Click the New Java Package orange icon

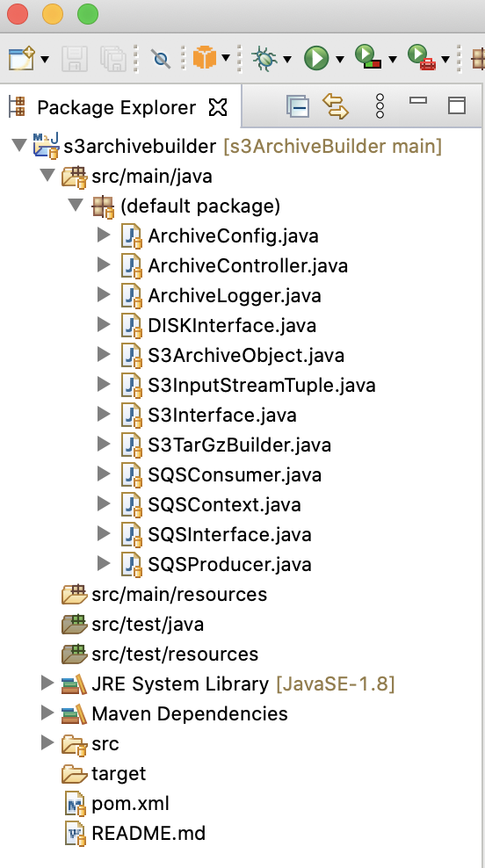(x=205, y=58)
